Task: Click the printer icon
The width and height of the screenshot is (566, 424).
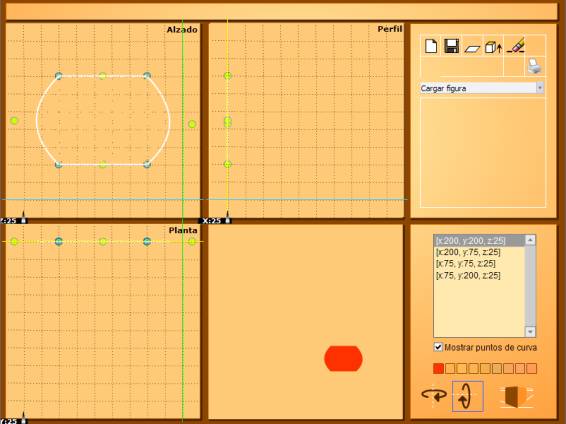Action: pos(535,66)
